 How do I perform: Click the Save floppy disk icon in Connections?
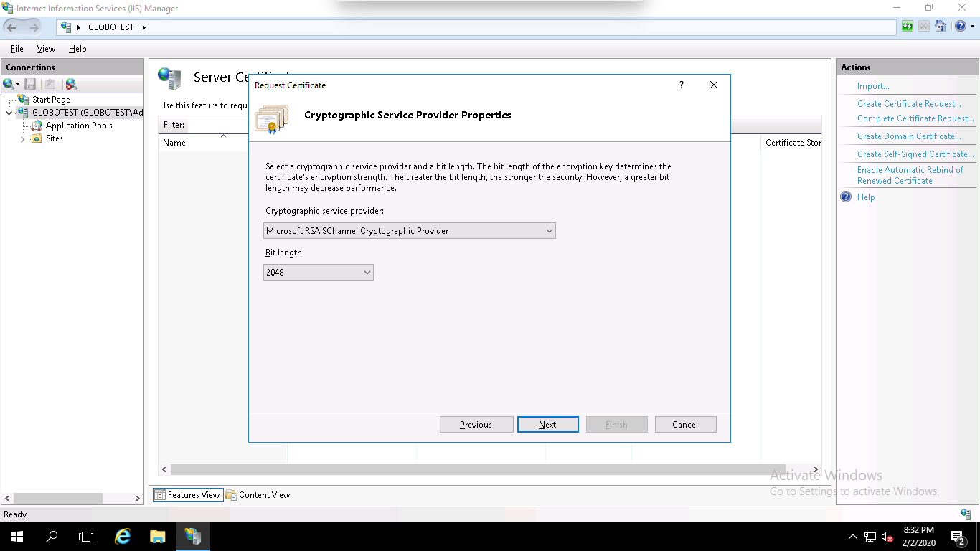(x=30, y=84)
